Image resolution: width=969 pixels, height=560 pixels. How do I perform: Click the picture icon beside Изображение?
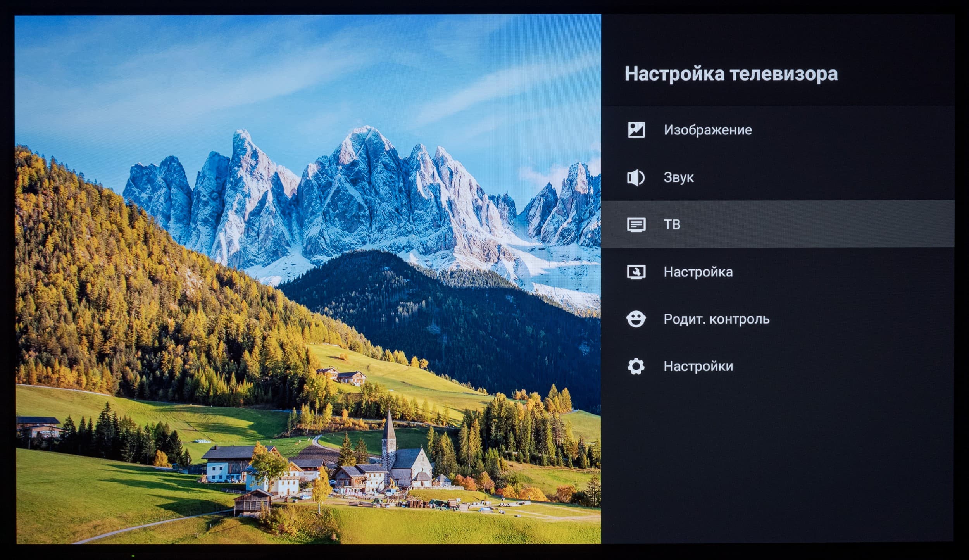point(636,130)
